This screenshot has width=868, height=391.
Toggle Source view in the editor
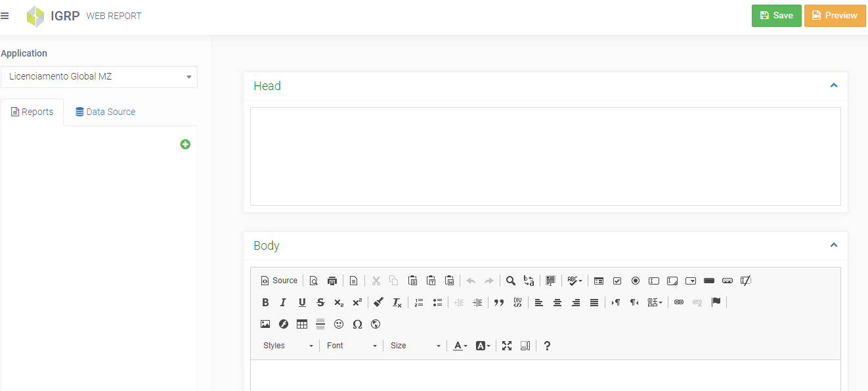click(x=279, y=281)
